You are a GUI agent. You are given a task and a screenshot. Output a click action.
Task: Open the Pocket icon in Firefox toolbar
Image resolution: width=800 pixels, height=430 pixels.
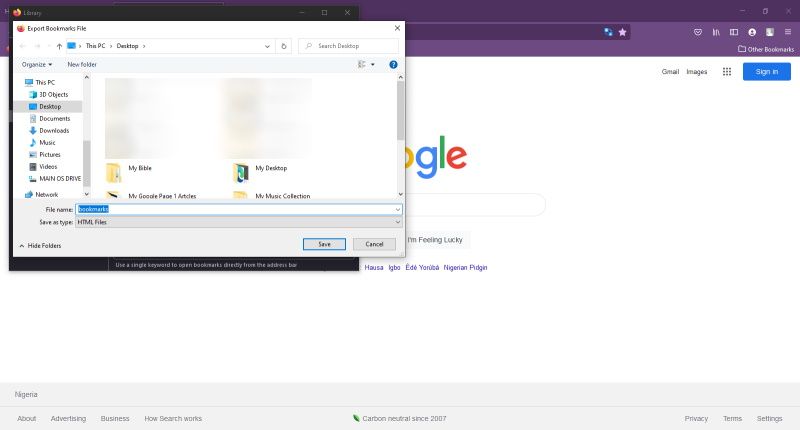[x=697, y=32]
